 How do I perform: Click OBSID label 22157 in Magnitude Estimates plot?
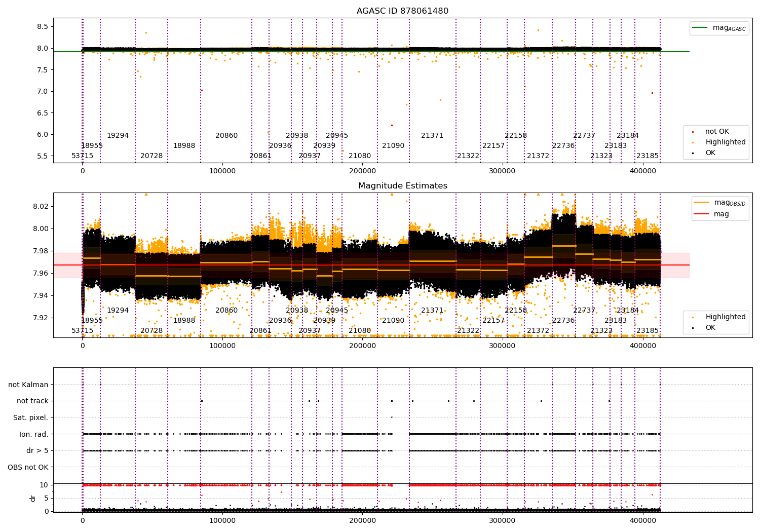pyautogui.click(x=493, y=321)
